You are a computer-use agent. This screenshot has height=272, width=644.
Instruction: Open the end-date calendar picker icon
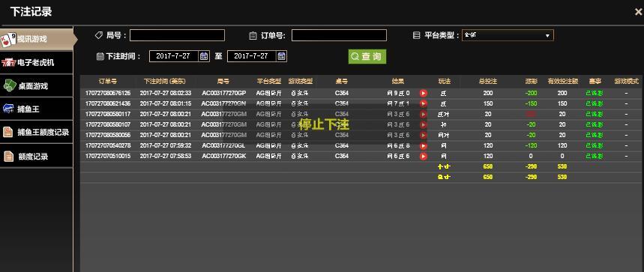pyautogui.click(x=281, y=56)
